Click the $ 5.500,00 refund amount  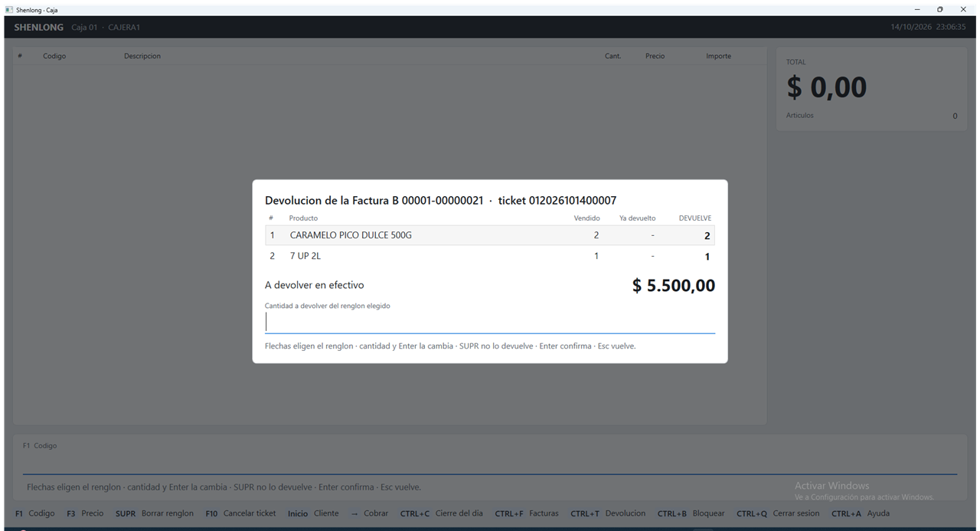click(674, 286)
